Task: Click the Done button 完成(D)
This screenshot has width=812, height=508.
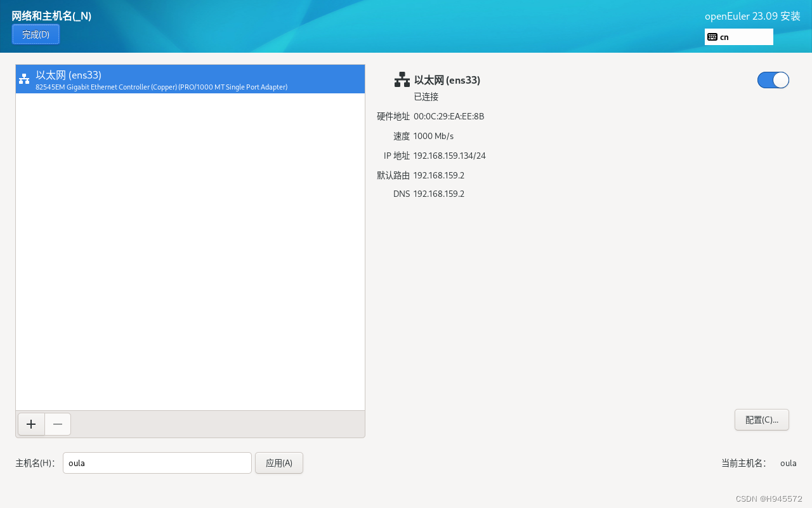Action: 36,34
